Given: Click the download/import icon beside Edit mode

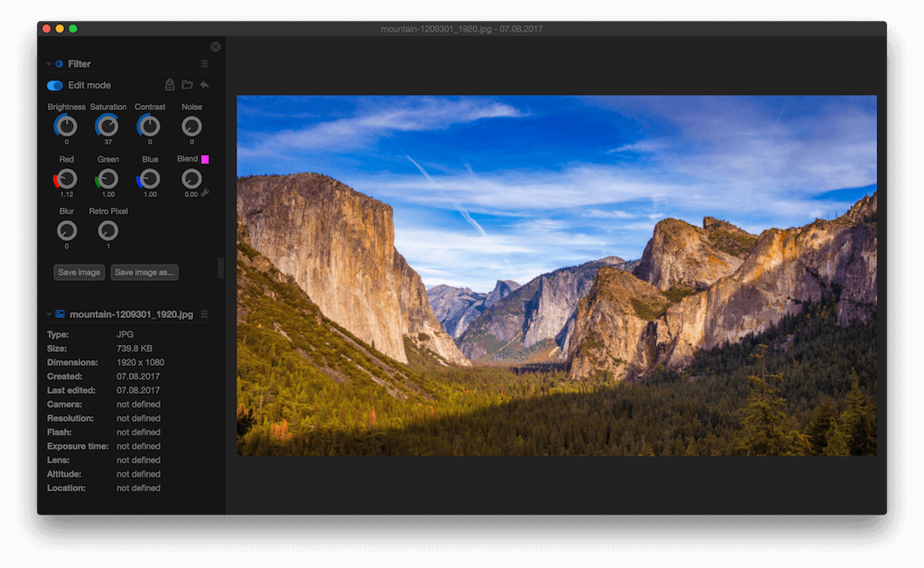Looking at the screenshot, I should 170,85.
